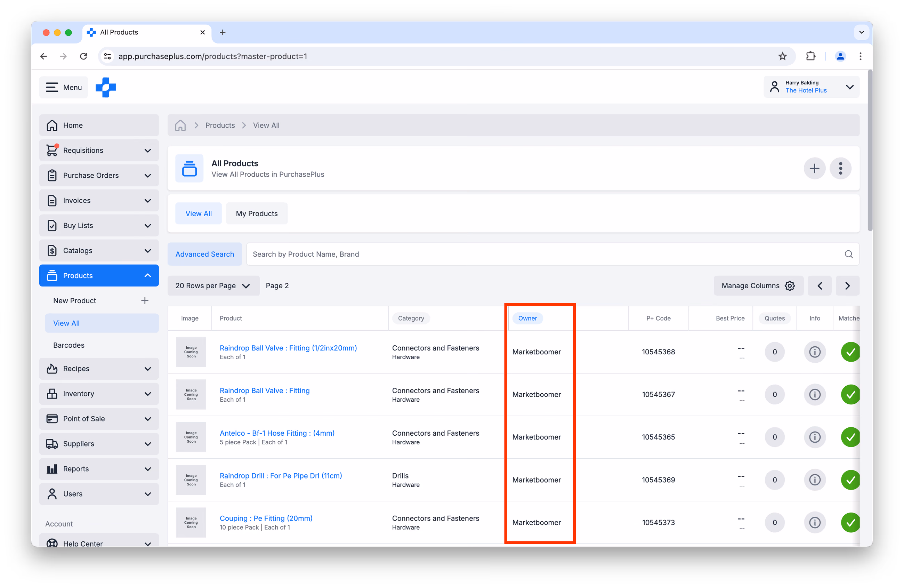Open the tab search dropdown arrow
This screenshot has height=588, width=904.
click(x=862, y=33)
